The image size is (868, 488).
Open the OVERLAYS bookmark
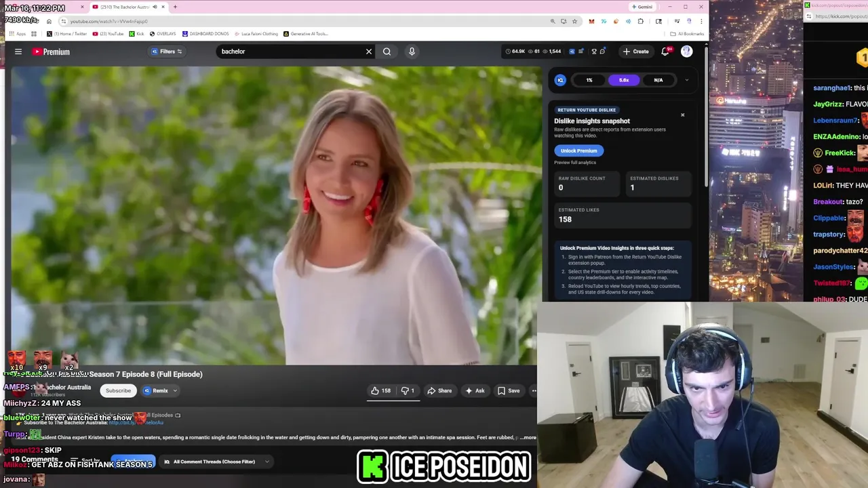point(163,34)
